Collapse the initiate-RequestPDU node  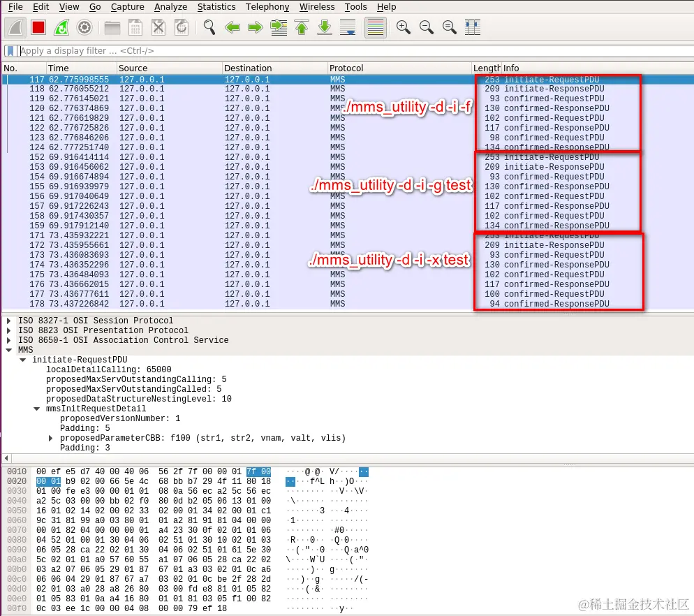[22, 360]
